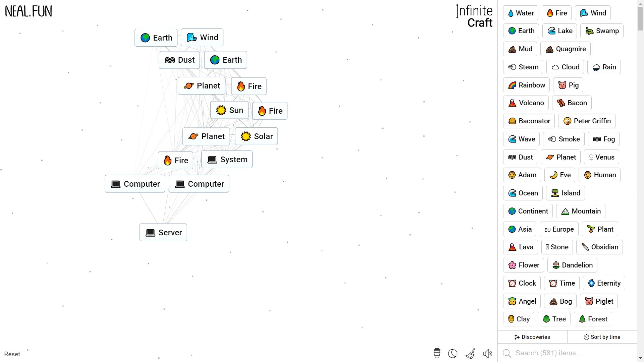
Task: Click the search bar icon to search
Action: point(507,354)
